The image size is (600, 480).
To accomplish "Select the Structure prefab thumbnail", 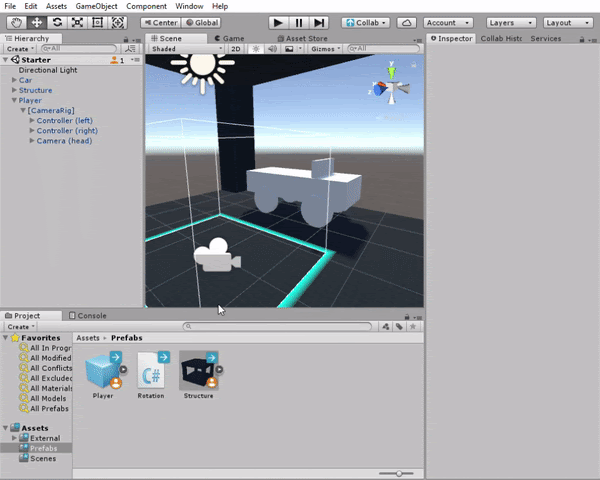I will tap(199, 371).
